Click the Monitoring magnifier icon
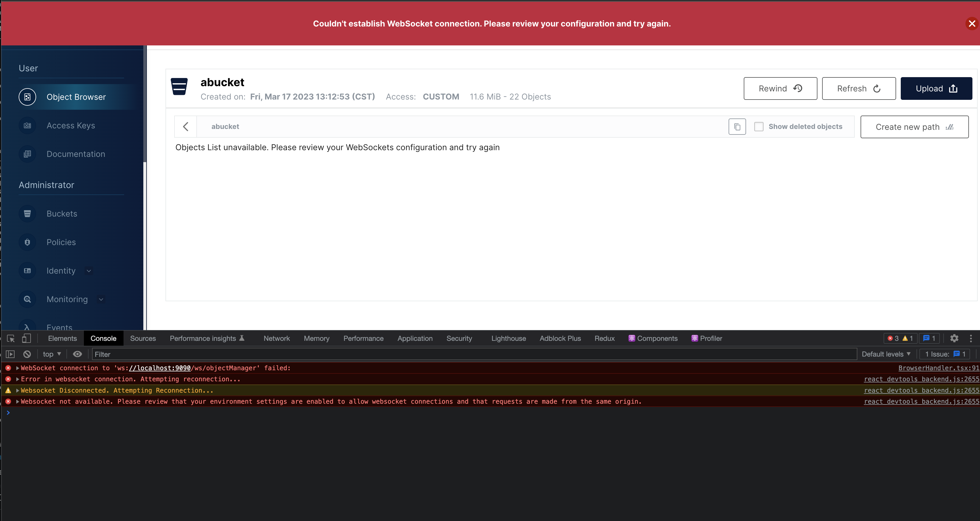Viewport: 980px width, 521px height. 27,299
